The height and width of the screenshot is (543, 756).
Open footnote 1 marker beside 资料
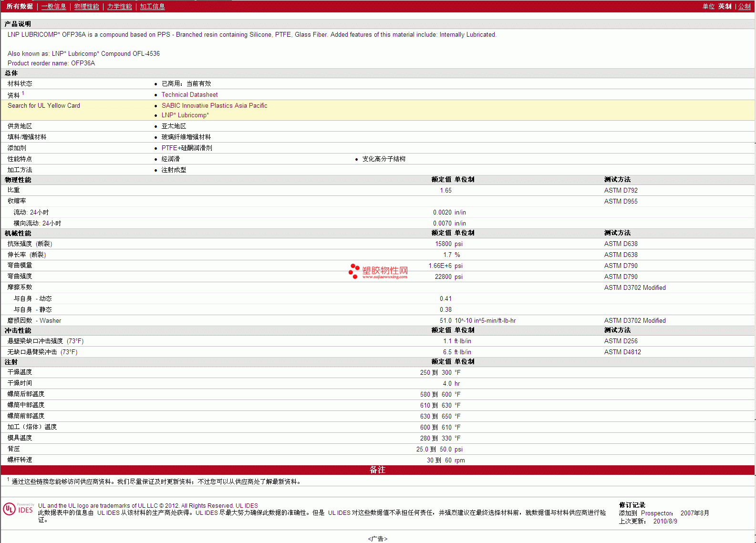point(23,93)
